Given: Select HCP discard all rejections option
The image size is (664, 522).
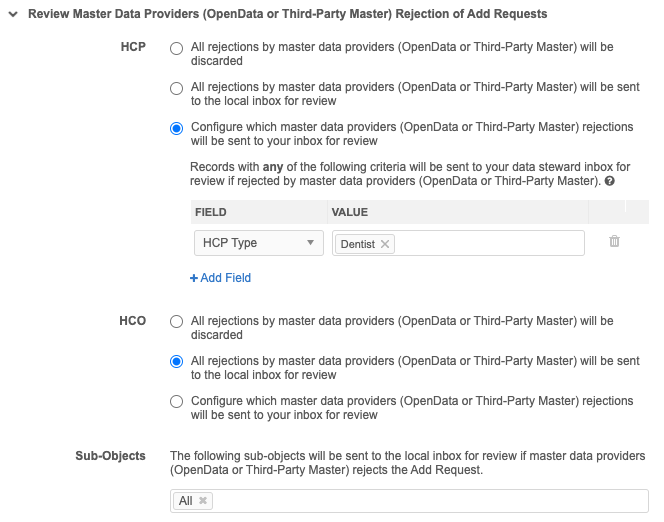Looking at the screenshot, I should point(177,48).
